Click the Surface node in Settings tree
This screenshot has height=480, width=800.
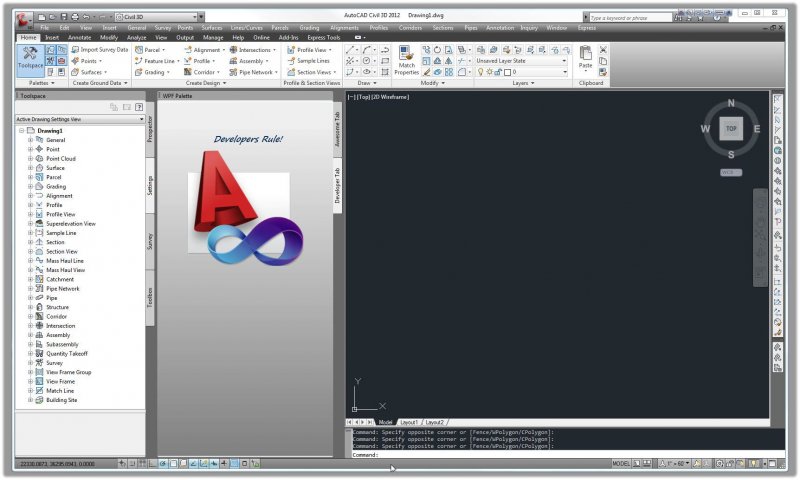[x=55, y=168]
